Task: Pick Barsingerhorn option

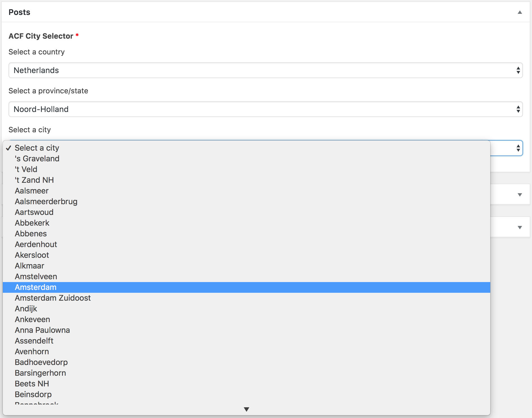Action: [x=247, y=373]
